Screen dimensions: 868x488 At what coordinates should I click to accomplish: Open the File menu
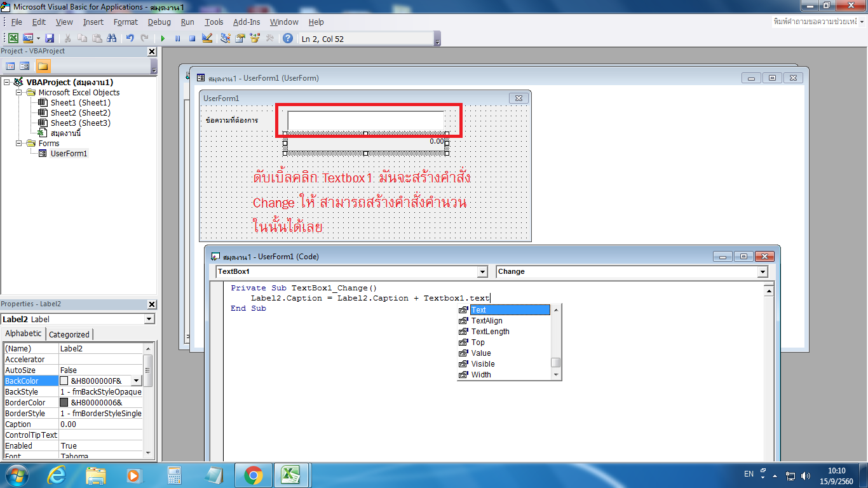coord(17,22)
